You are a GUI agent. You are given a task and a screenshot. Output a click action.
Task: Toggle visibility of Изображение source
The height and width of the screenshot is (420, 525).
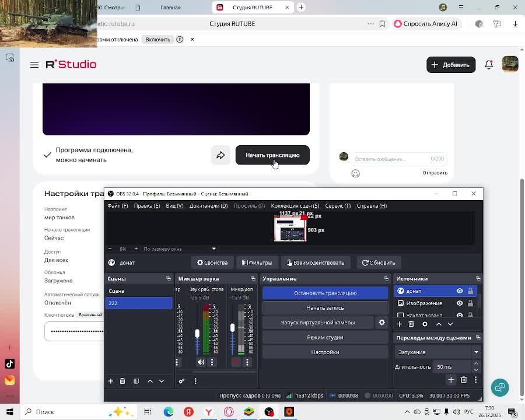pyautogui.click(x=460, y=303)
